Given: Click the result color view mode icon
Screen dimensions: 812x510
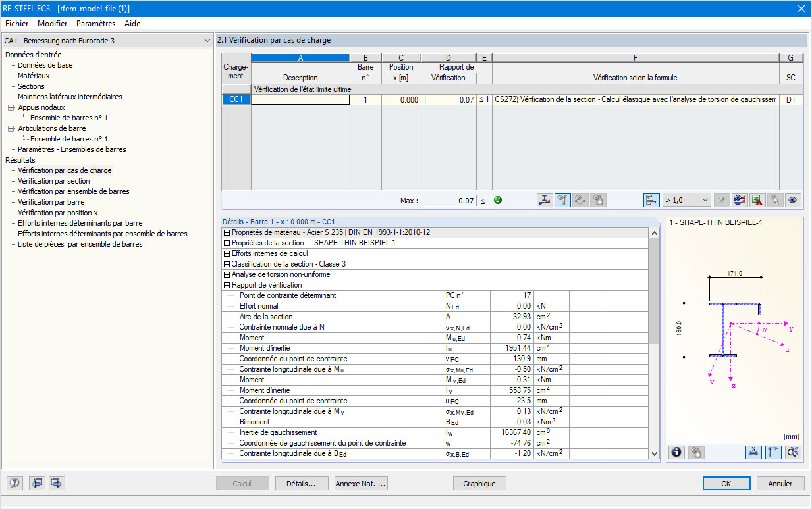Looking at the screenshot, I should (740, 200).
